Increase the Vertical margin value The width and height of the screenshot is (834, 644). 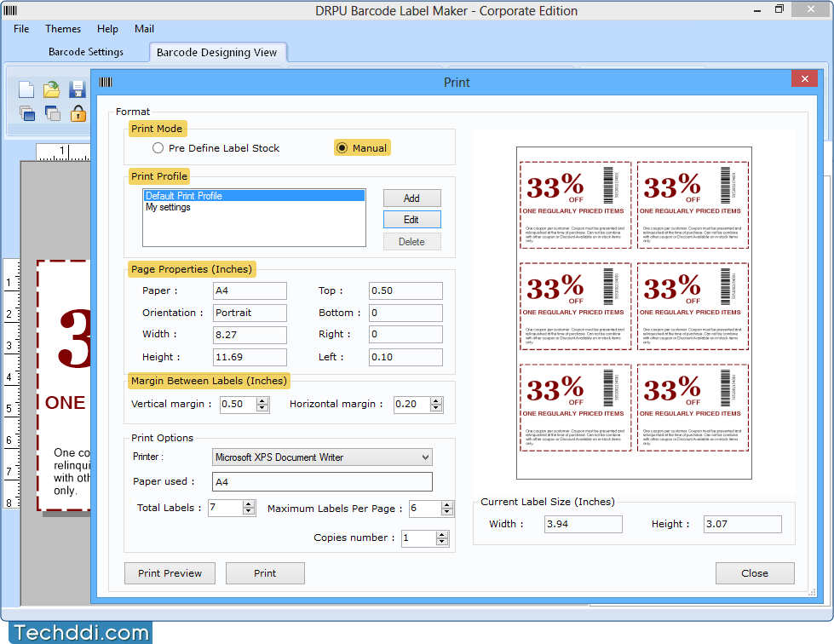262,400
